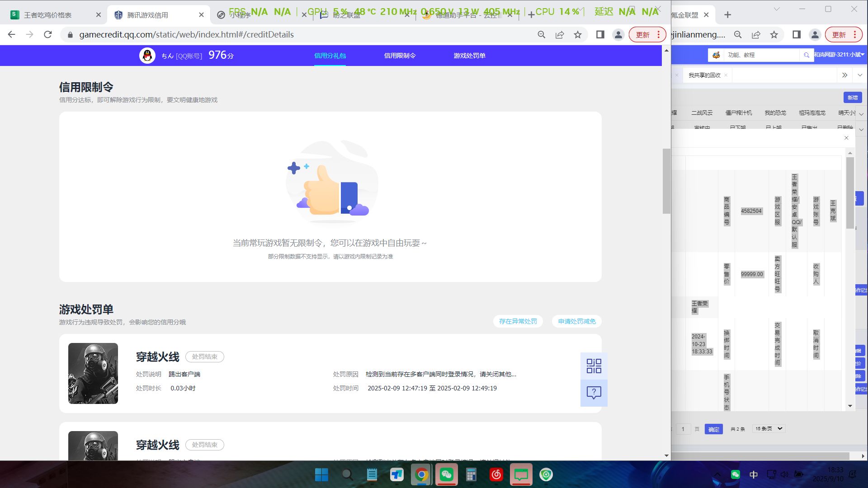This screenshot has width=868, height=488.
Task: Select the 我的恐龙 game filter
Action: pyautogui.click(x=775, y=113)
